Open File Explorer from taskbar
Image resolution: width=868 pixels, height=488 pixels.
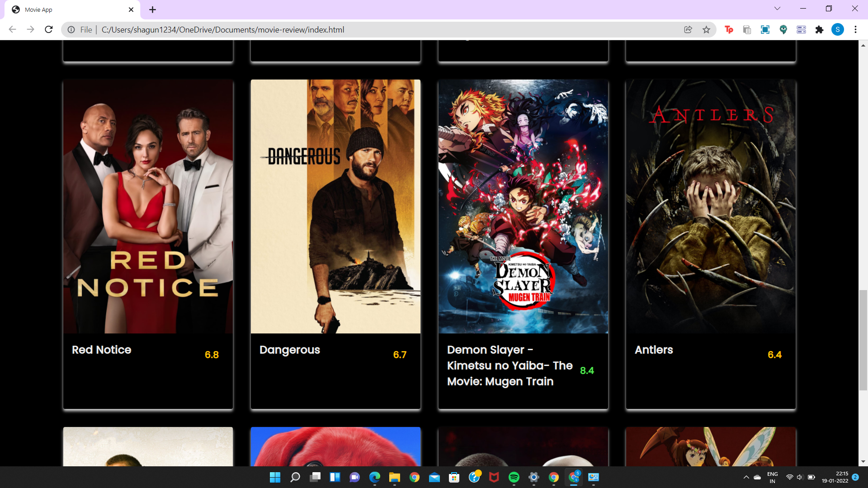tap(395, 477)
